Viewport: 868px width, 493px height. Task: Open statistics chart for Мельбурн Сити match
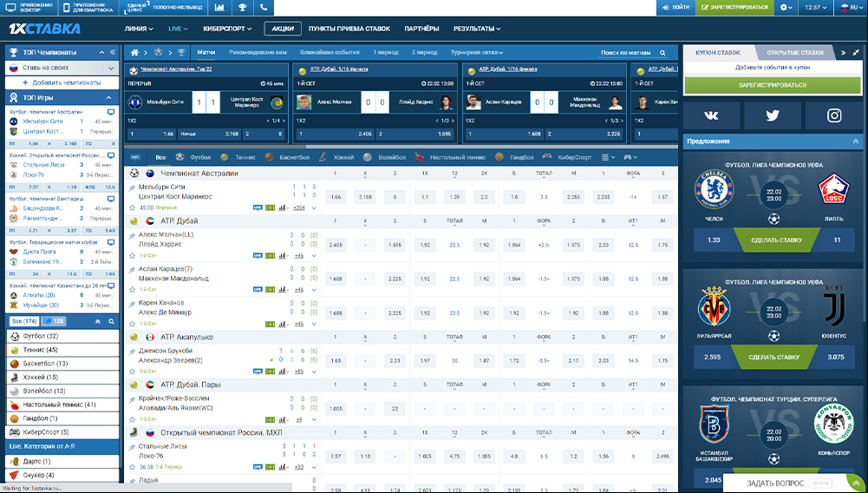click(x=283, y=207)
